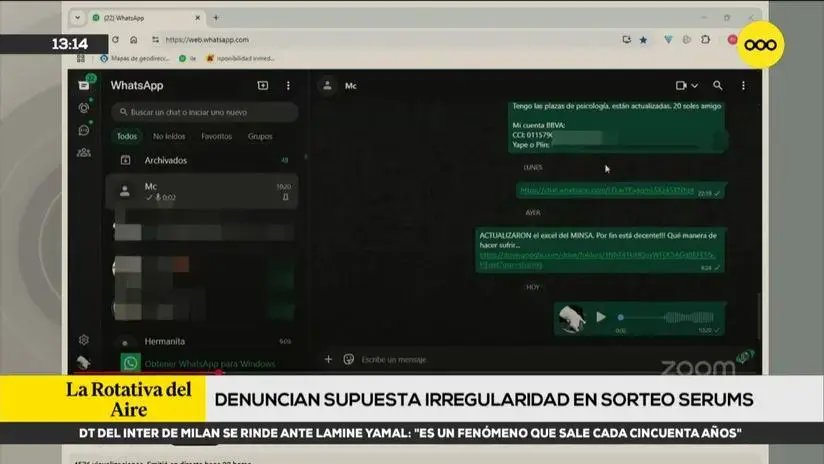Open the 'Mc' chat in the list
This screenshot has width=824, height=464.
[x=202, y=191]
